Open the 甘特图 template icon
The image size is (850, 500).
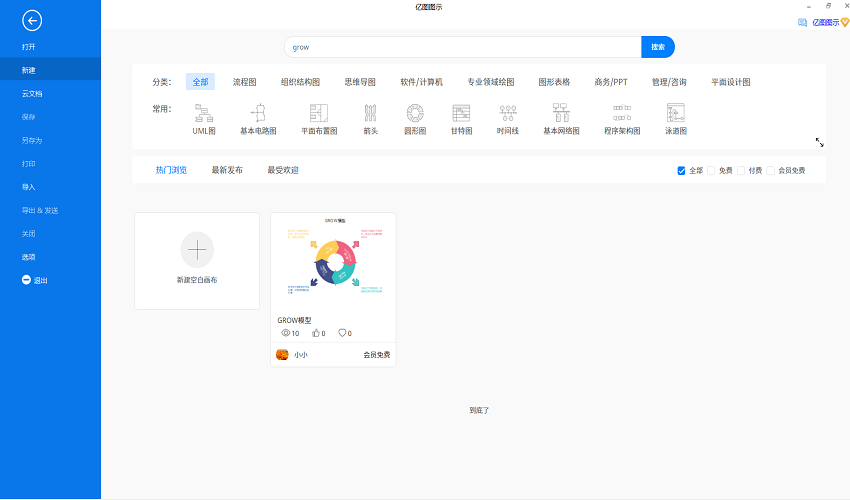pos(461,113)
